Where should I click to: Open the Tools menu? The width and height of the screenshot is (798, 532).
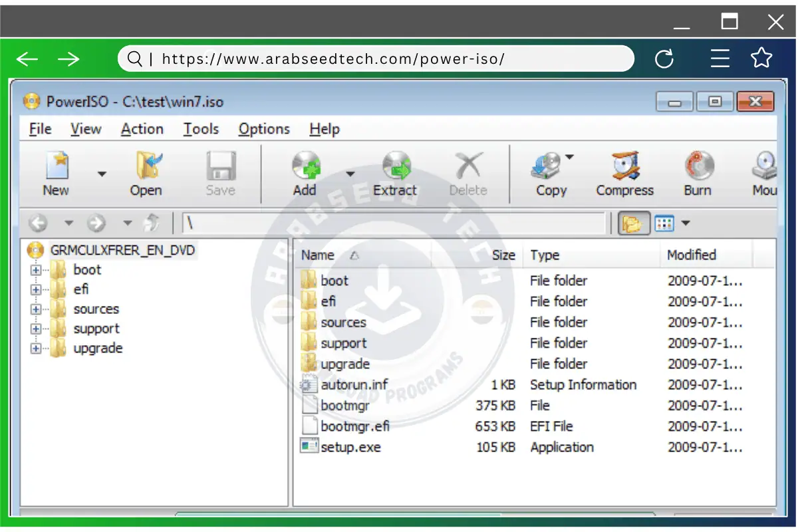[x=201, y=128]
